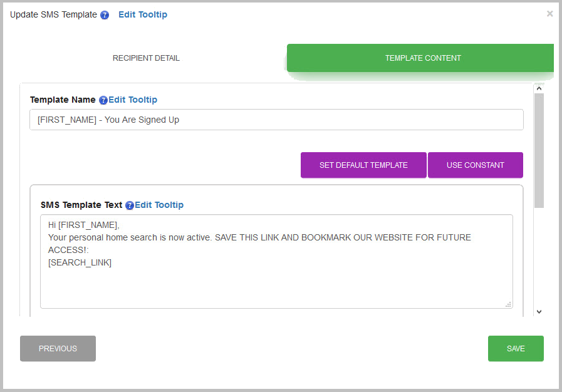Open Edit Tooltip link for SMS Template Text

[159, 205]
